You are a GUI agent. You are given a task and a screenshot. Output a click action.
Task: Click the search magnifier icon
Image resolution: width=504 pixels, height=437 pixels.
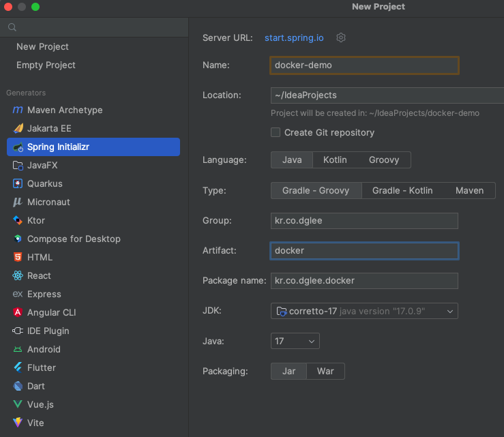point(12,27)
